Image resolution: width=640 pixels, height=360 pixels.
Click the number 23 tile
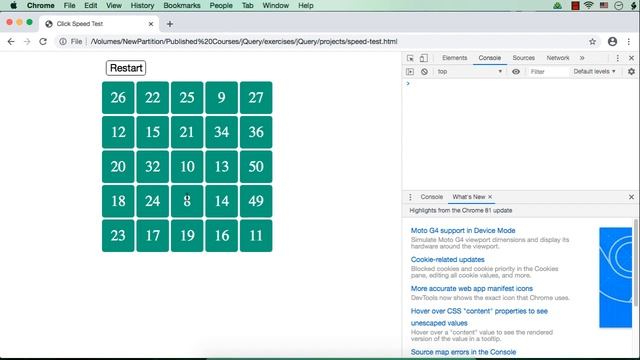(x=118, y=236)
